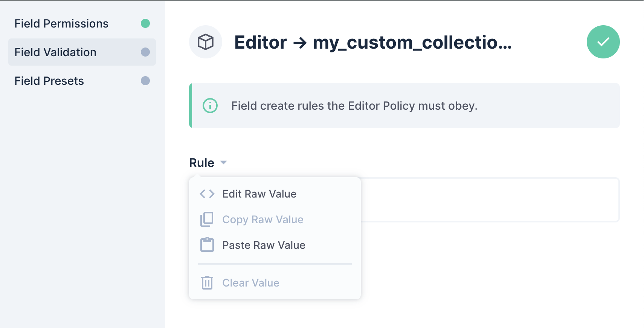Choose Edit Raw Value menu text
Screen dimensions: 644x328
point(259,194)
